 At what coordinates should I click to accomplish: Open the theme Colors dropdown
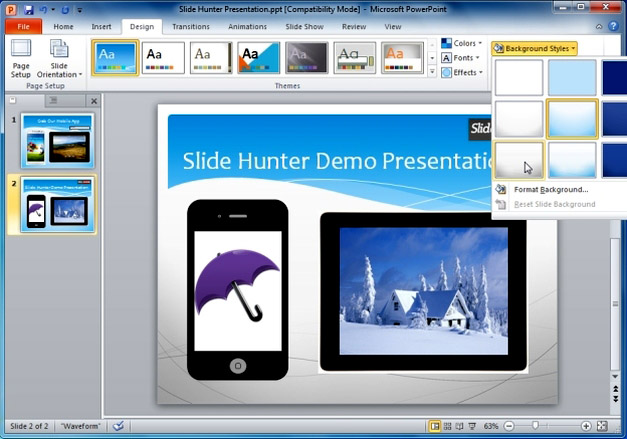tap(462, 43)
